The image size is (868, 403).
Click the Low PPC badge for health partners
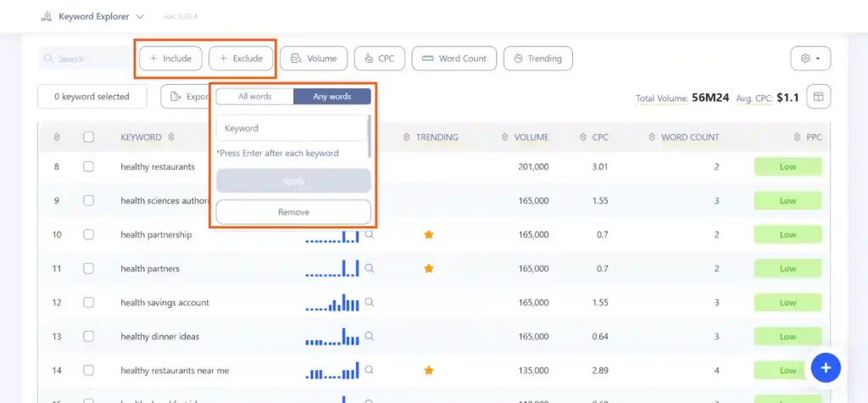[x=787, y=268]
